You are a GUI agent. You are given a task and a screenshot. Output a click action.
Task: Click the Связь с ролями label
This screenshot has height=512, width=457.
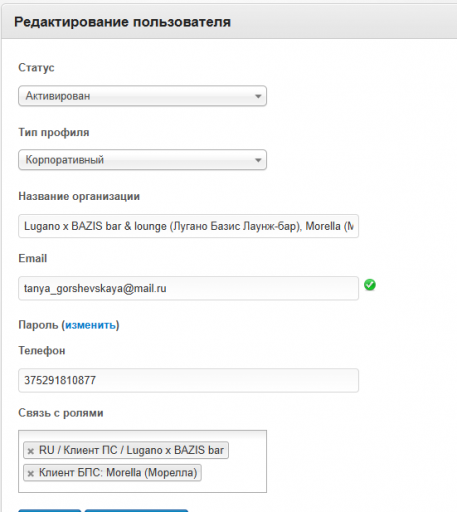61,413
